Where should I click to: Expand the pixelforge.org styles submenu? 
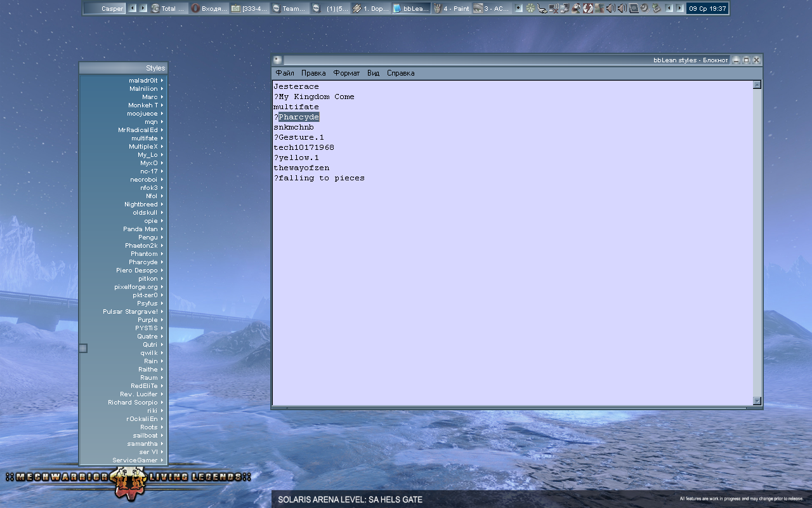point(123,287)
